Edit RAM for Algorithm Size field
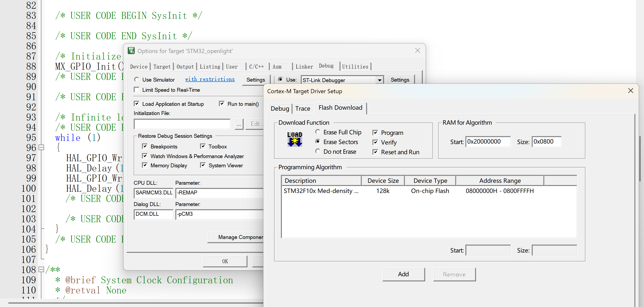 547,141
